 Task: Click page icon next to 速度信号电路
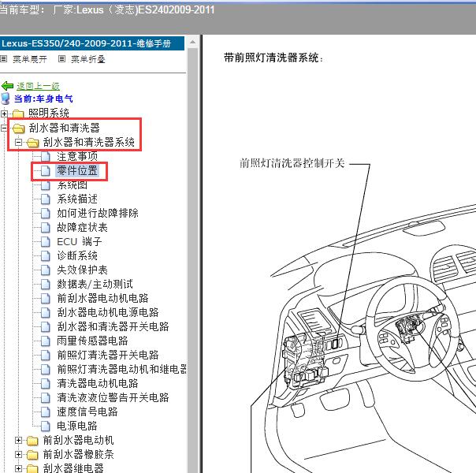pyautogui.click(x=45, y=412)
